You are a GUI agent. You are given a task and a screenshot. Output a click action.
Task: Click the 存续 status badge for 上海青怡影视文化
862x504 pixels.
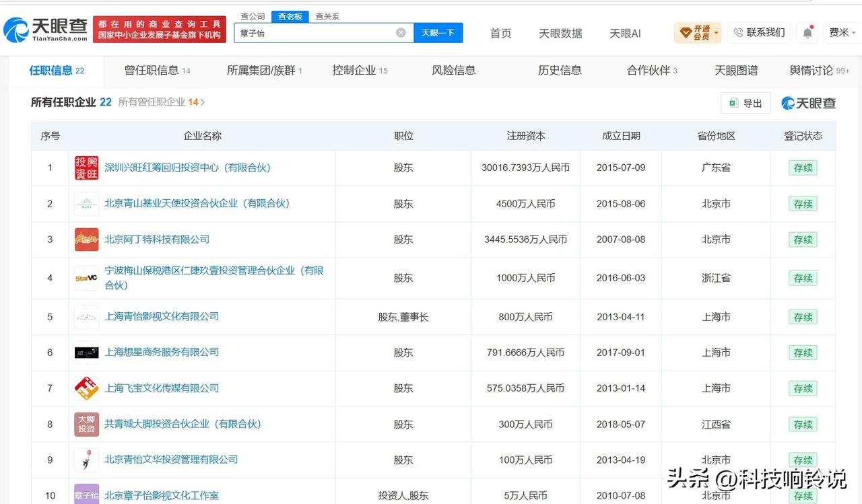pos(803,317)
